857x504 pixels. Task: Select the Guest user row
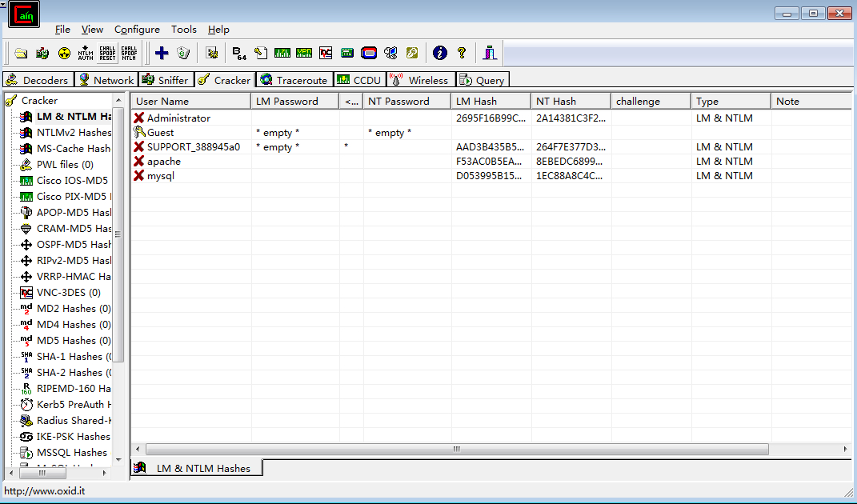491,133
